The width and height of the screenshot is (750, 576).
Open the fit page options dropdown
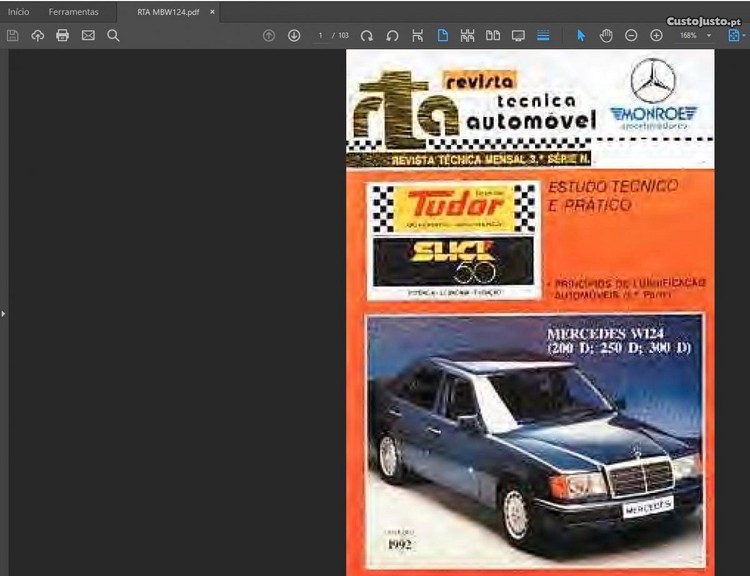click(737, 35)
